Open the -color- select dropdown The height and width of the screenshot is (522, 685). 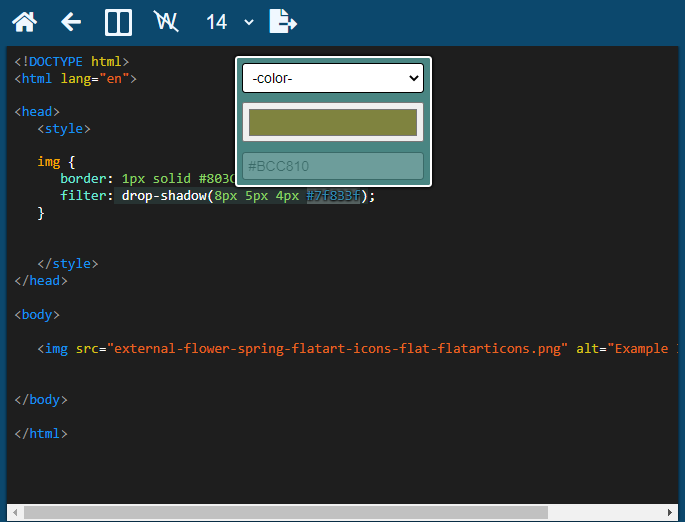[x=333, y=78]
